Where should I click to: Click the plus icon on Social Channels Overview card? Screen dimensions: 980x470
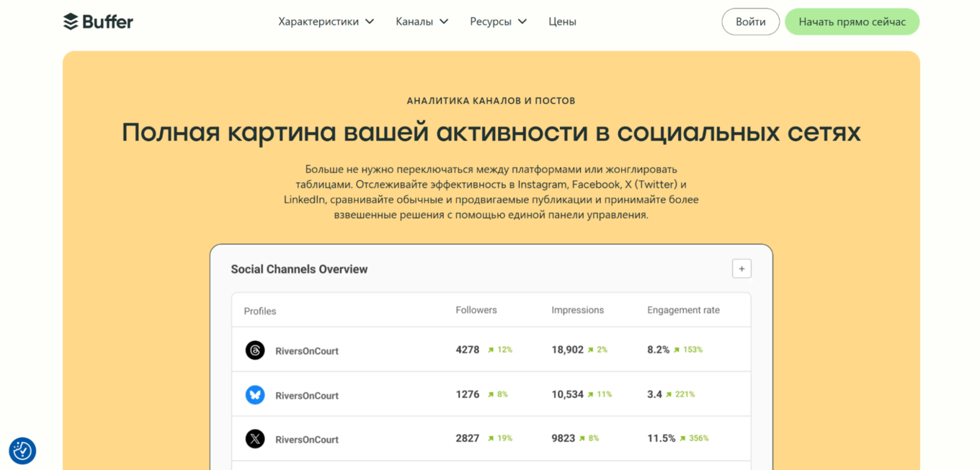[741, 268]
